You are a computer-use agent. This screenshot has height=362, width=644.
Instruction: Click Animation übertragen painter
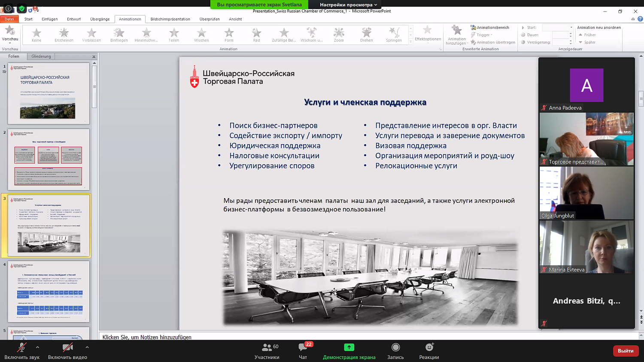click(493, 42)
